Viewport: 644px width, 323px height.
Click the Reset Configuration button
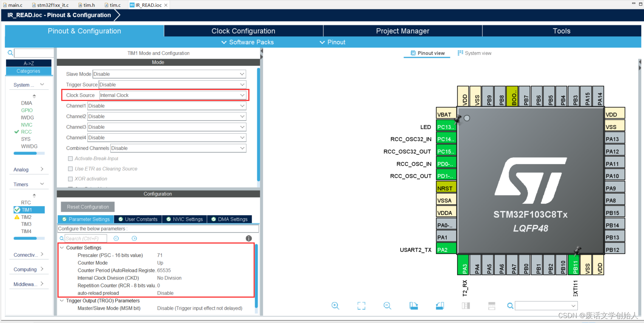tap(88, 207)
